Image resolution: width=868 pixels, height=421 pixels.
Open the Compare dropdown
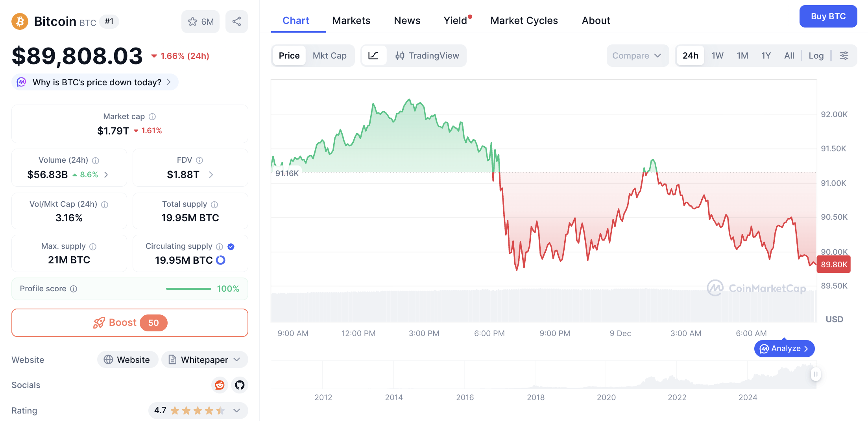click(636, 55)
